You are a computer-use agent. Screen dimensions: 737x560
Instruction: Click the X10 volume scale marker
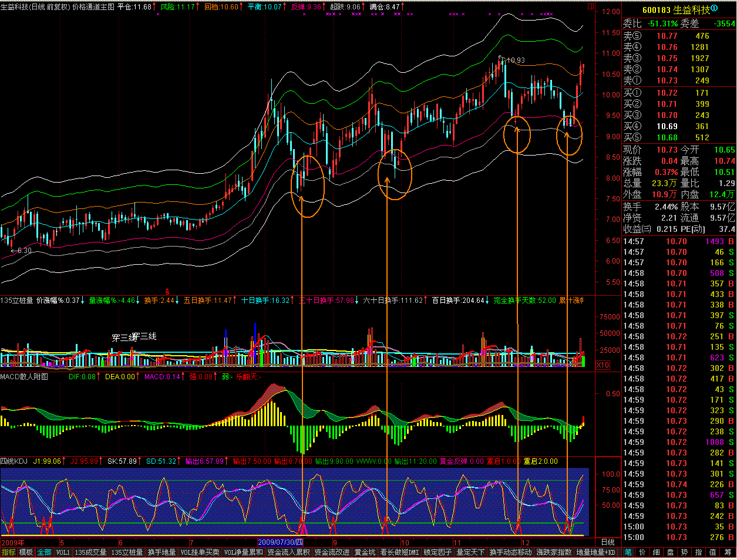click(x=603, y=365)
